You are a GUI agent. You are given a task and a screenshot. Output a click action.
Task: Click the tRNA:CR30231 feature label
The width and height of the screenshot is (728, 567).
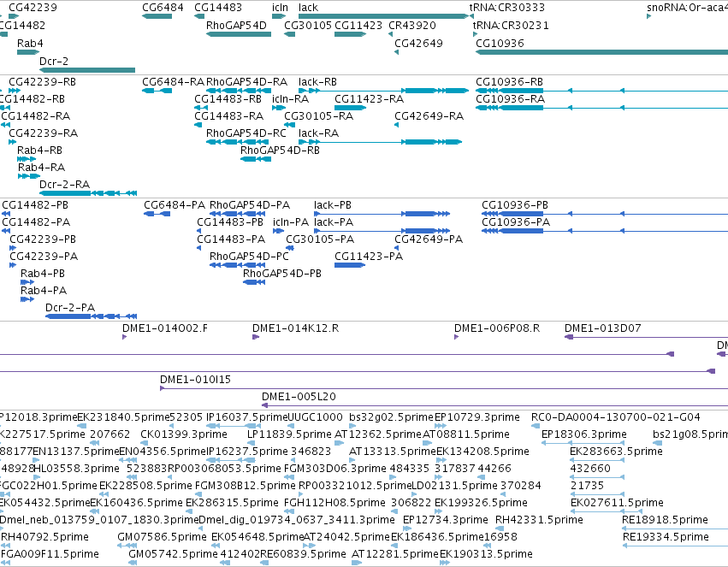click(x=511, y=26)
